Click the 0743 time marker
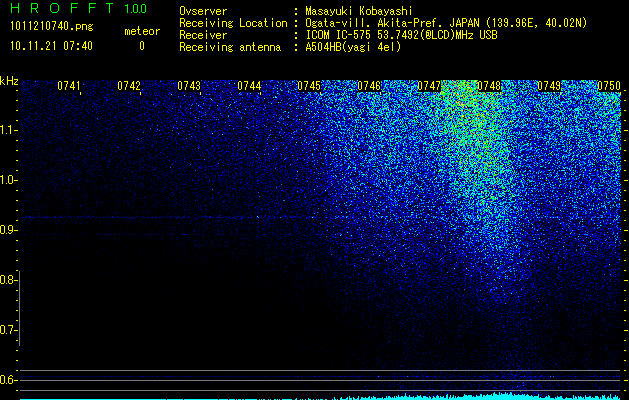This screenshot has height=400, width=629. [x=189, y=86]
